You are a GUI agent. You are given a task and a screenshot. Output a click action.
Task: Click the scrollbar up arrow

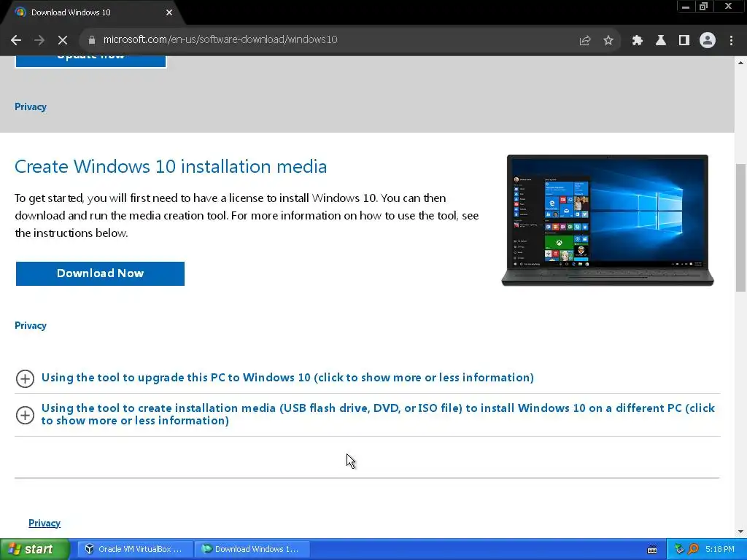tap(740, 63)
